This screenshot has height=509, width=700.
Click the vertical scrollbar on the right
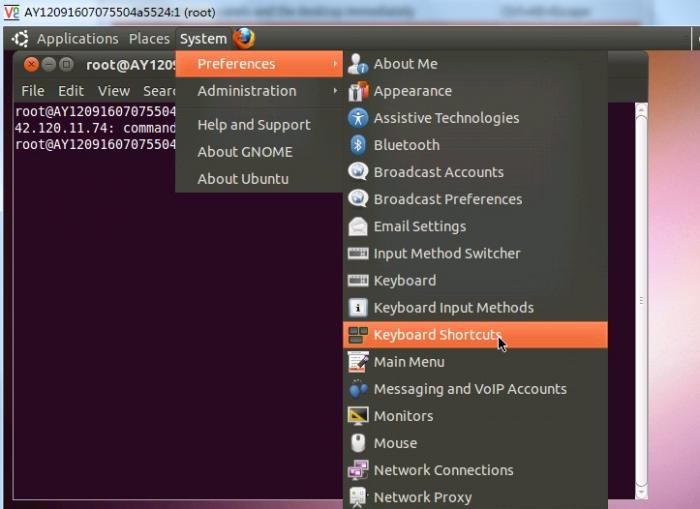pos(641,300)
